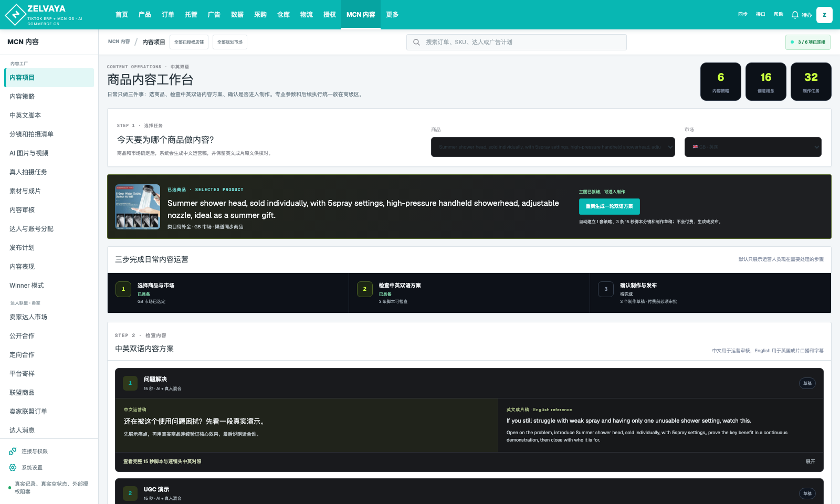Click the shower head product thumbnail
This screenshot has width=840, height=504.
[138, 207]
